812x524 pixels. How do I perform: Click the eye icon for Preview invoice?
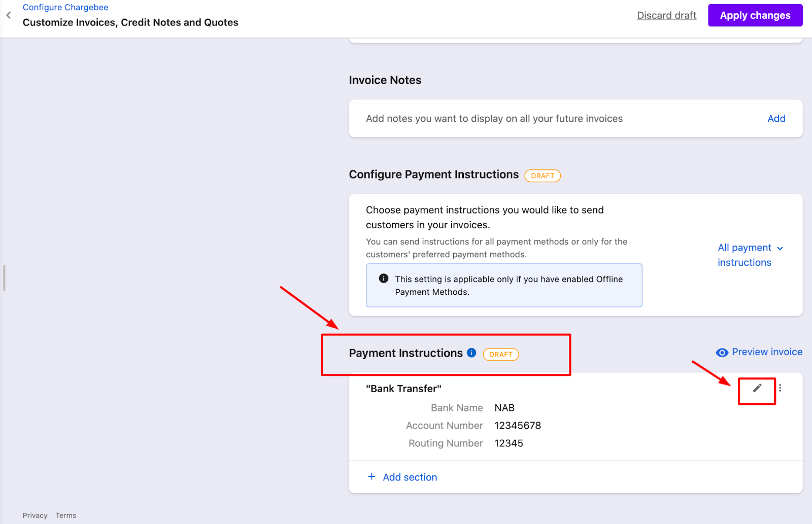click(x=722, y=353)
